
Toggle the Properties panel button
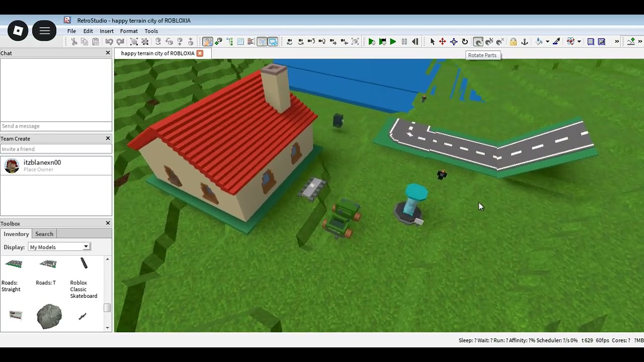(x=240, y=42)
